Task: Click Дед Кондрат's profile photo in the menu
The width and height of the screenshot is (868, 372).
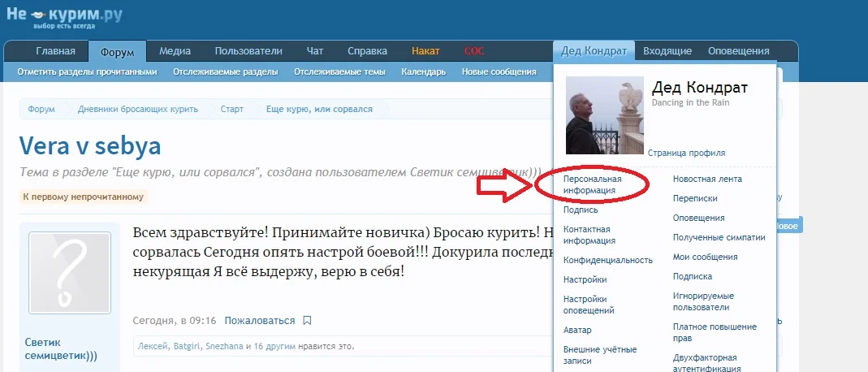Action: (x=604, y=115)
